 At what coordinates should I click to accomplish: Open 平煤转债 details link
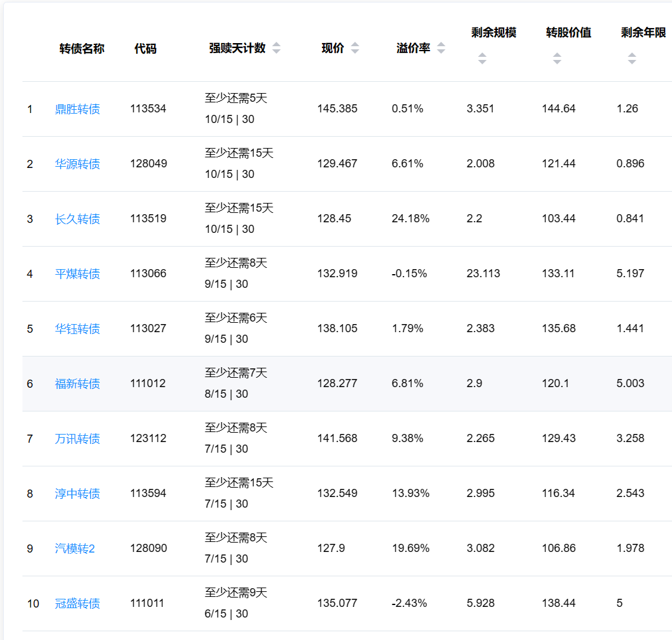(77, 274)
